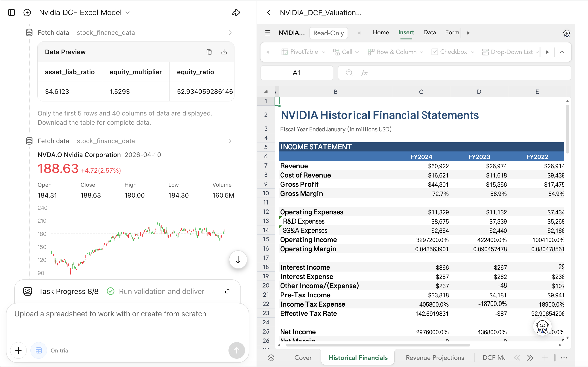The width and height of the screenshot is (588, 367).
Task: Download the Data Preview table
Action: (x=224, y=52)
